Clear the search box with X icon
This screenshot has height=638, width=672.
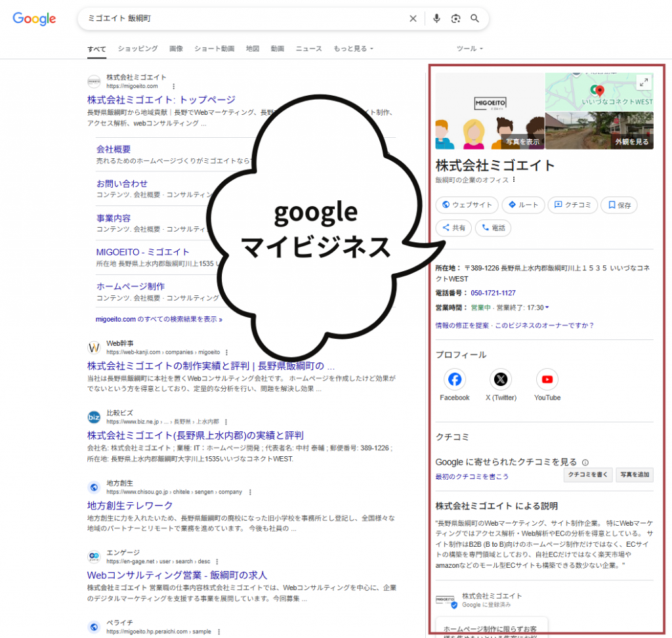tap(413, 18)
